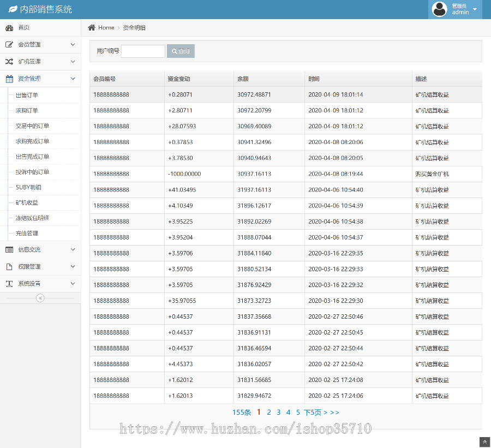Click the admin user avatar icon
This screenshot has width=491, height=448.
click(440, 9)
